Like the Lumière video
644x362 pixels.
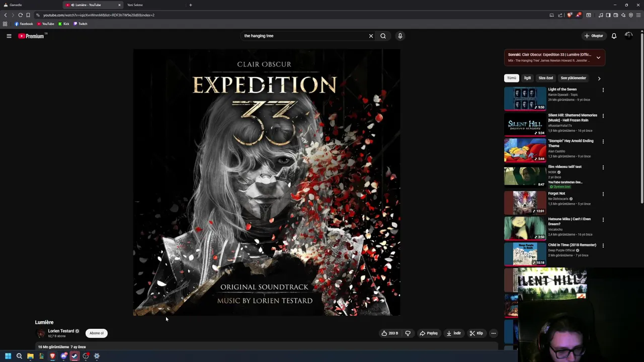click(x=389, y=333)
